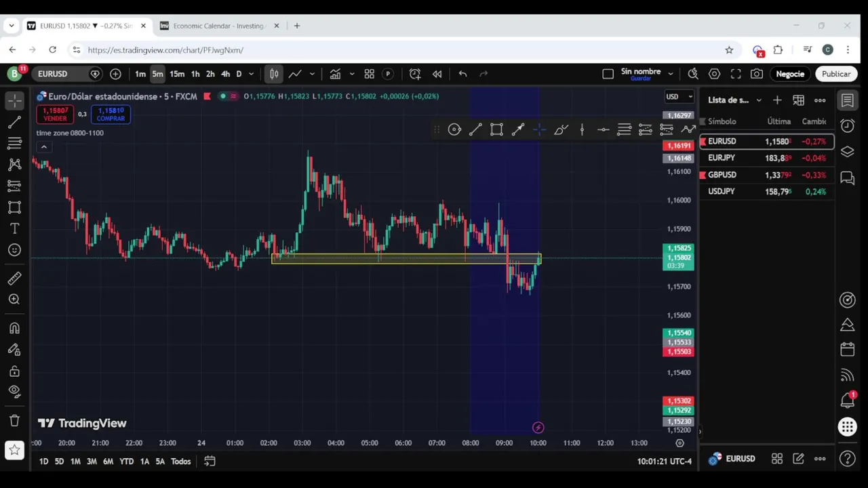Choose the 15m timeframe
868x488 pixels.
(x=177, y=74)
